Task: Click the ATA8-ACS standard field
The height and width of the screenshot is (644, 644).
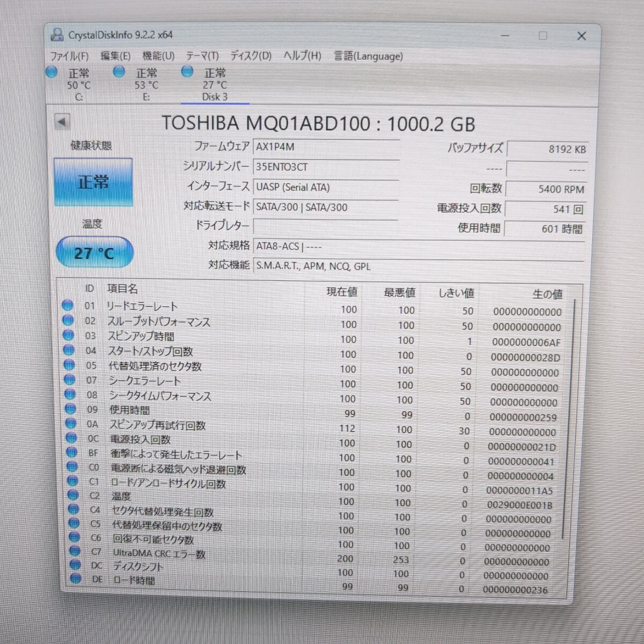Action: pyautogui.click(x=419, y=246)
